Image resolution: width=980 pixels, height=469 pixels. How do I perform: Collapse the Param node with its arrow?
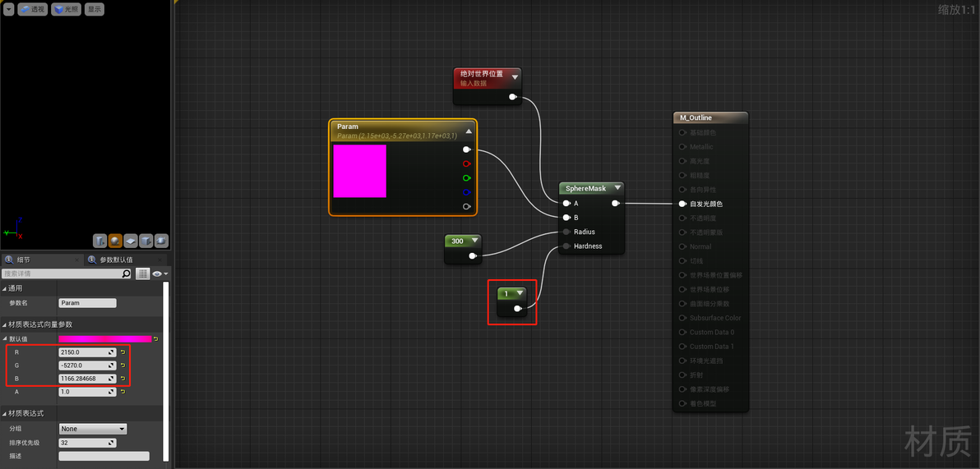coord(468,131)
